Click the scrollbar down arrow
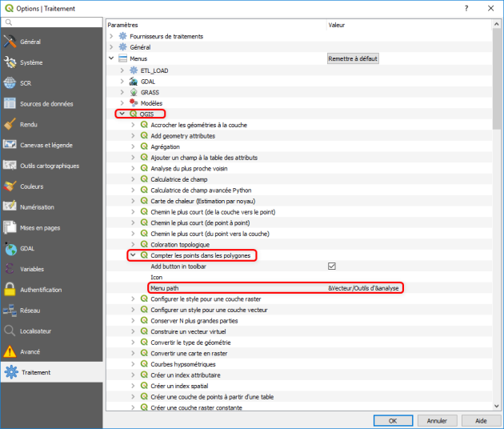This screenshot has height=429, width=504. tap(497, 406)
